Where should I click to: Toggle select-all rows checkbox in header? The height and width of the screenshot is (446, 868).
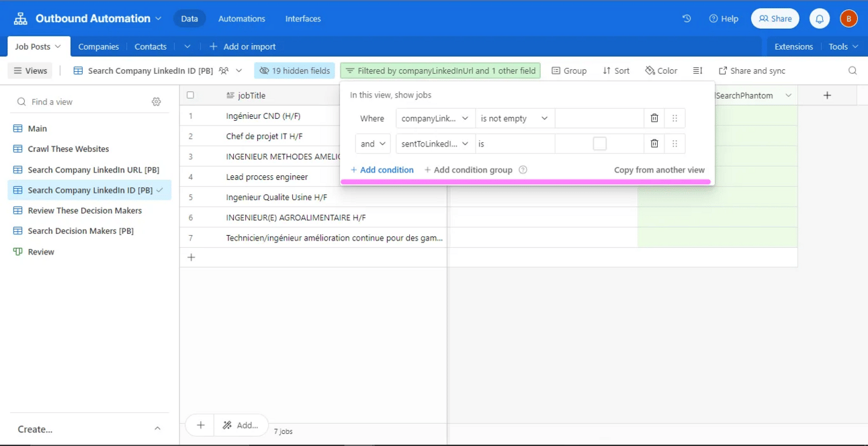tap(190, 95)
